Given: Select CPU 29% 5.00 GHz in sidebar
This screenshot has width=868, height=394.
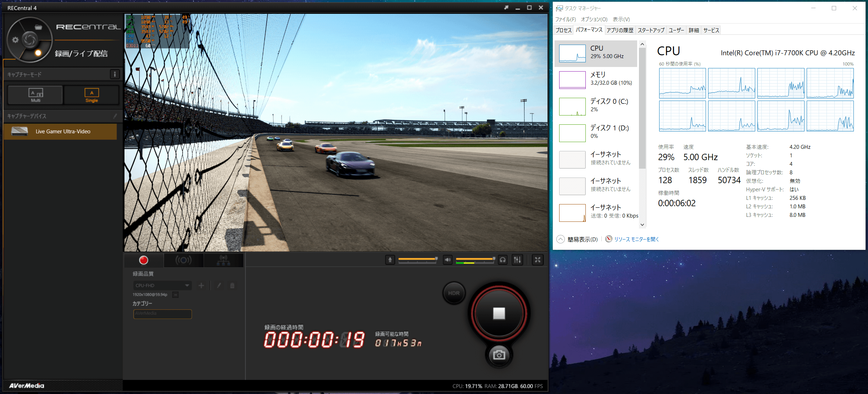Looking at the screenshot, I should point(596,54).
